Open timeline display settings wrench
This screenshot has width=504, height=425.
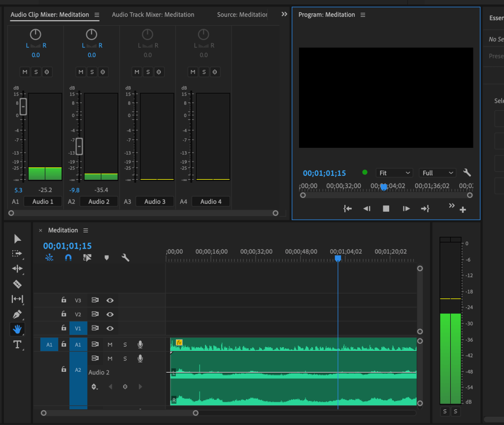[x=125, y=258]
